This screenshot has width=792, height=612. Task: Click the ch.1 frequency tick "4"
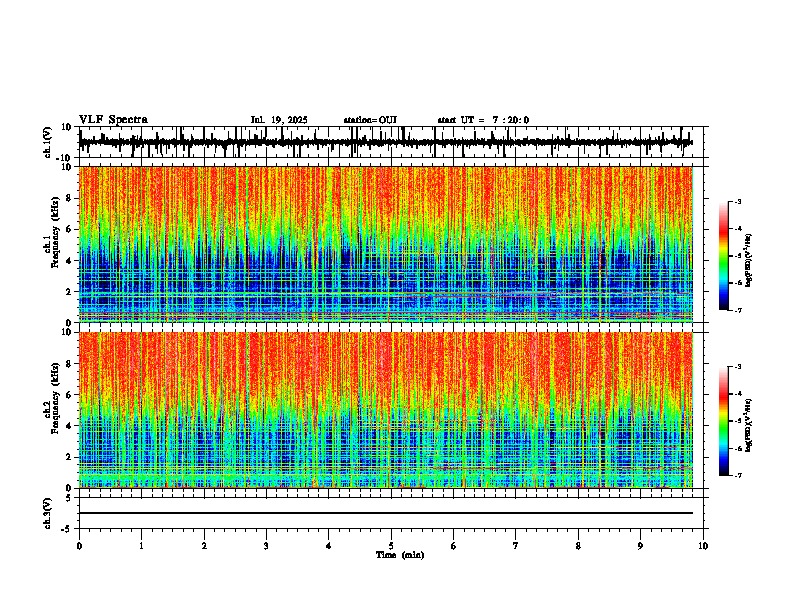click(70, 261)
